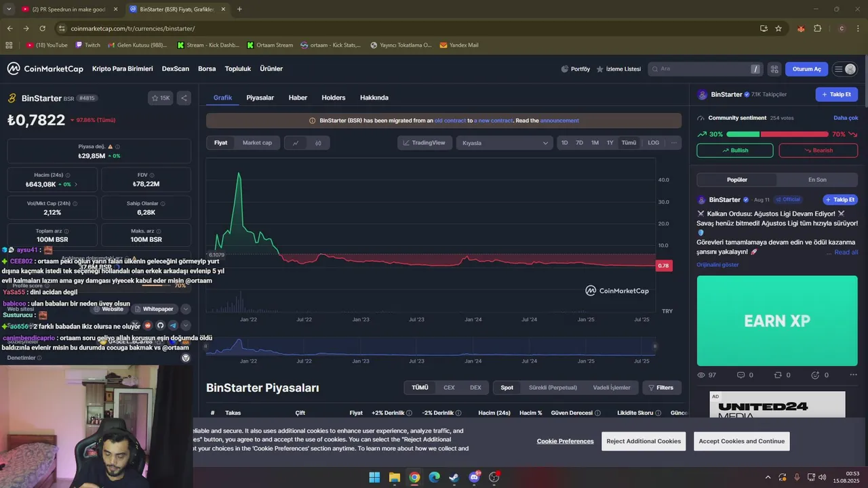
Task: Open Chrome extensions puzzle icon
Action: point(817,28)
